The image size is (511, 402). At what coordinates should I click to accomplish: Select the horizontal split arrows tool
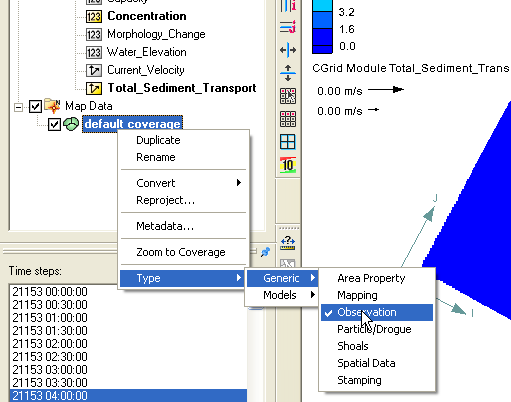coord(288,50)
